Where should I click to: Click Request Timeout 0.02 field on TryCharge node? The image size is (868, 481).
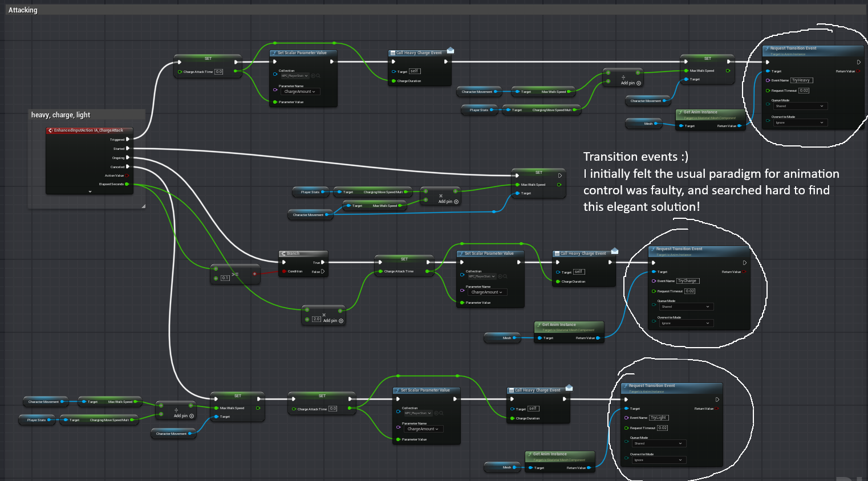pos(690,291)
